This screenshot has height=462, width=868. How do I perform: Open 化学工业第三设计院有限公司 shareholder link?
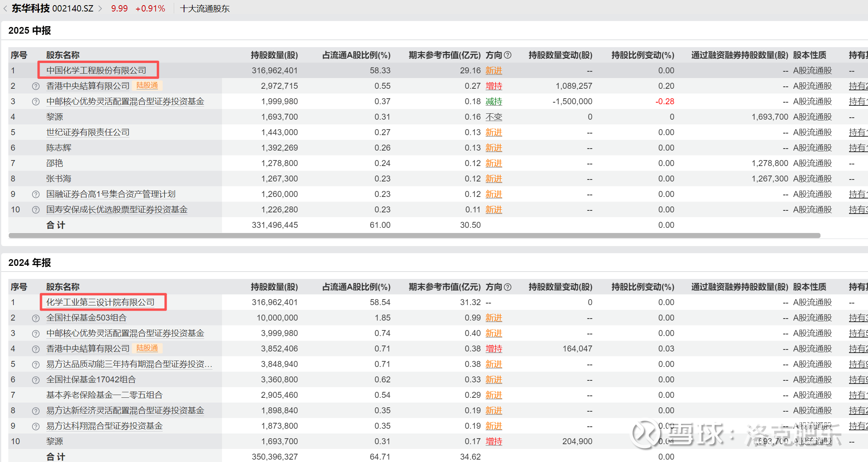coord(100,302)
